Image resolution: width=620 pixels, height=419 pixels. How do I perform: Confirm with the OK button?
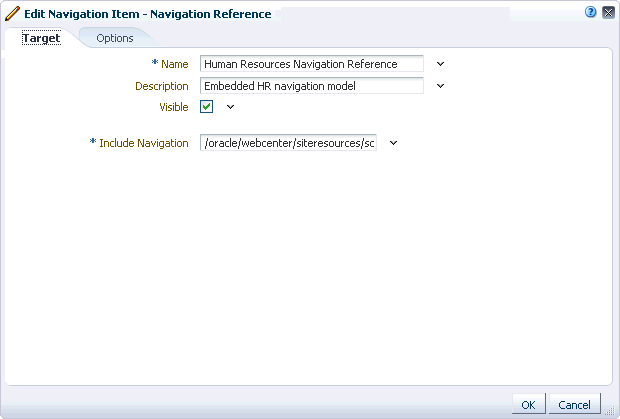click(x=529, y=404)
